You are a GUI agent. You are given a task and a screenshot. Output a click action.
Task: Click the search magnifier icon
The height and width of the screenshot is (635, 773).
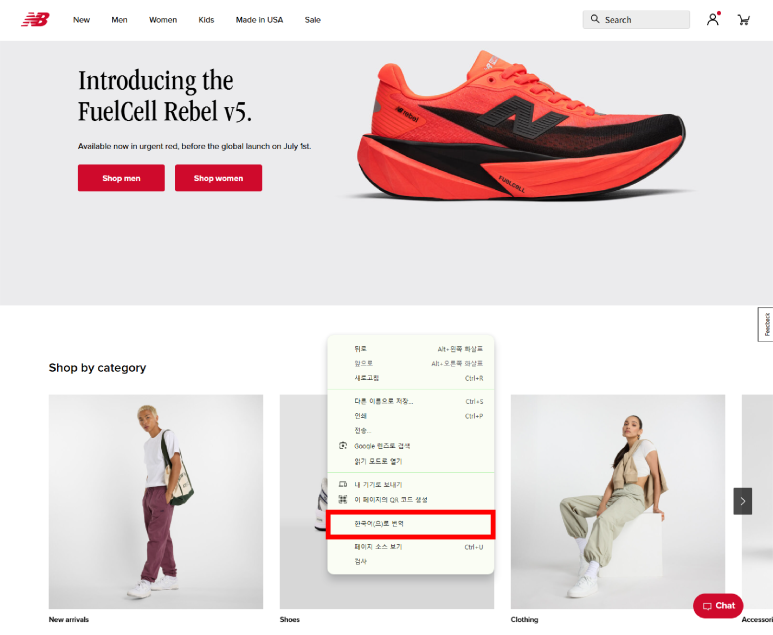[595, 19]
